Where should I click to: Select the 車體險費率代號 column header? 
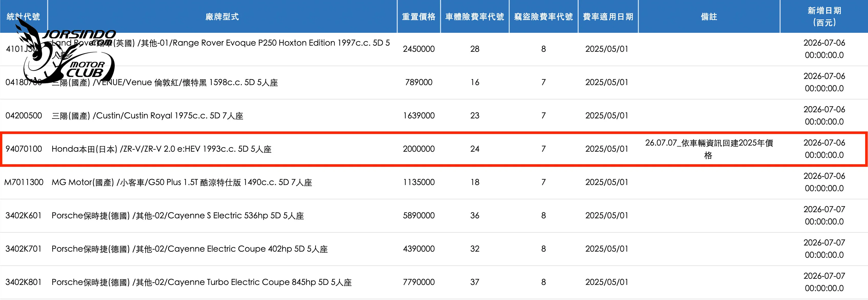click(475, 16)
